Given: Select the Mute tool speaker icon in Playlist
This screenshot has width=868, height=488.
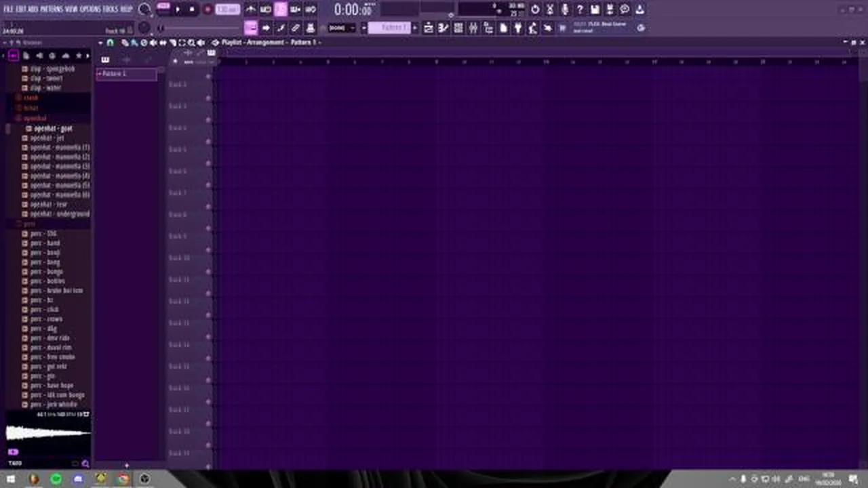Looking at the screenshot, I should point(153,43).
